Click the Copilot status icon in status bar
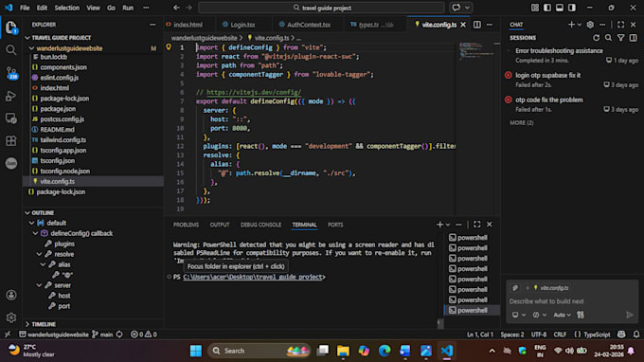This screenshot has height=362, width=644. point(621,335)
